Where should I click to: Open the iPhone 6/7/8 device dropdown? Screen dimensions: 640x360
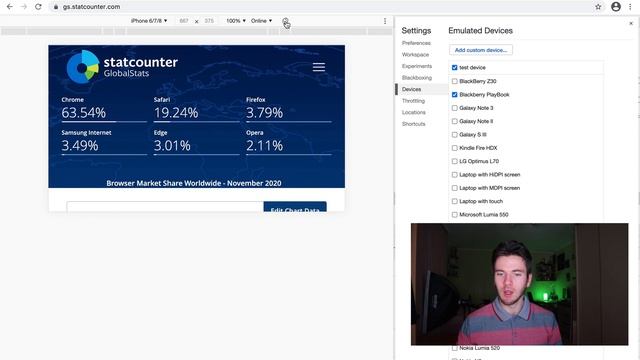point(149,21)
